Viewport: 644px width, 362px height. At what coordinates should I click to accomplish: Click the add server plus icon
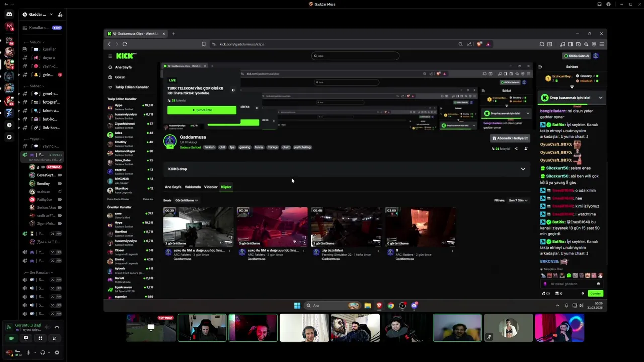(9, 125)
